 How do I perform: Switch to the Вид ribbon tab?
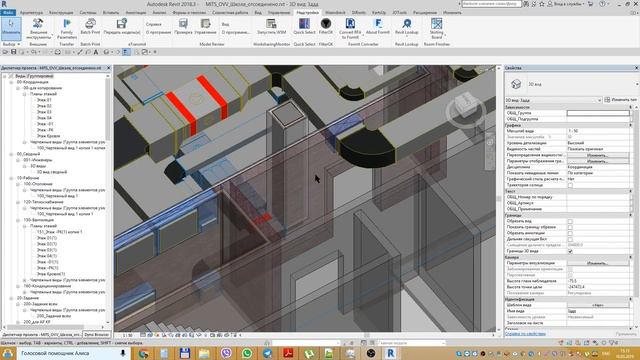[x=258, y=13]
